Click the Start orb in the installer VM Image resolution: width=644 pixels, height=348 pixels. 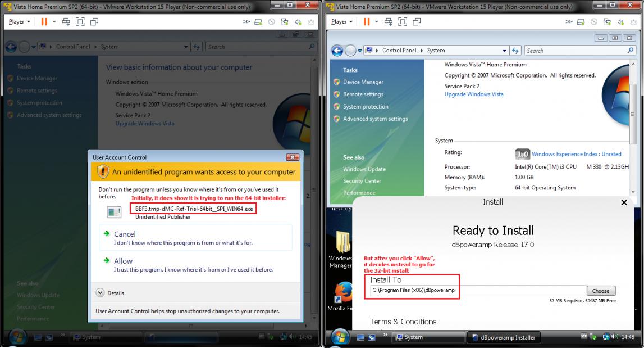pyautogui.click(x=341, y=337)
